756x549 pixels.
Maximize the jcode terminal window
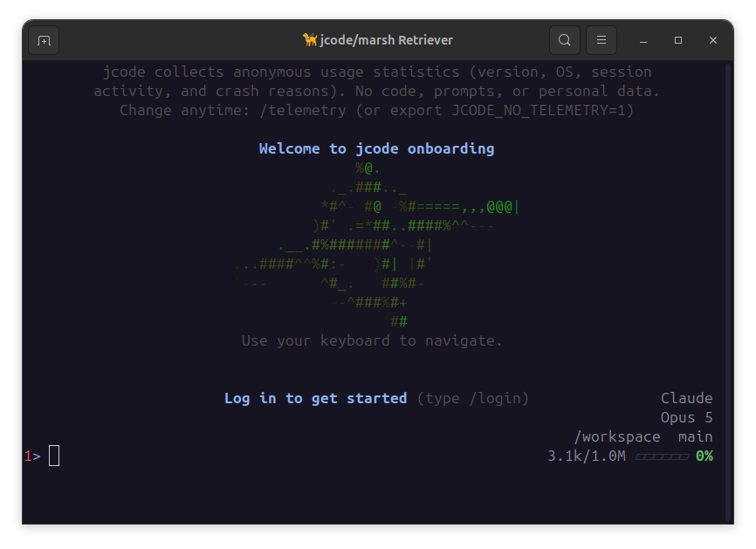pos(678,40)
